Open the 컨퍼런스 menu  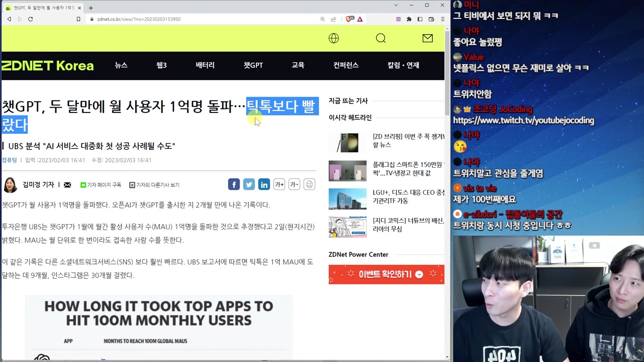pyautogui.click(x=346, y=65)
